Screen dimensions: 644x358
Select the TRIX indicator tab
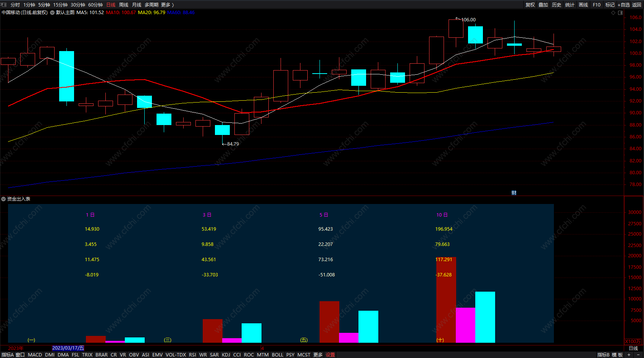coord(87,355)
